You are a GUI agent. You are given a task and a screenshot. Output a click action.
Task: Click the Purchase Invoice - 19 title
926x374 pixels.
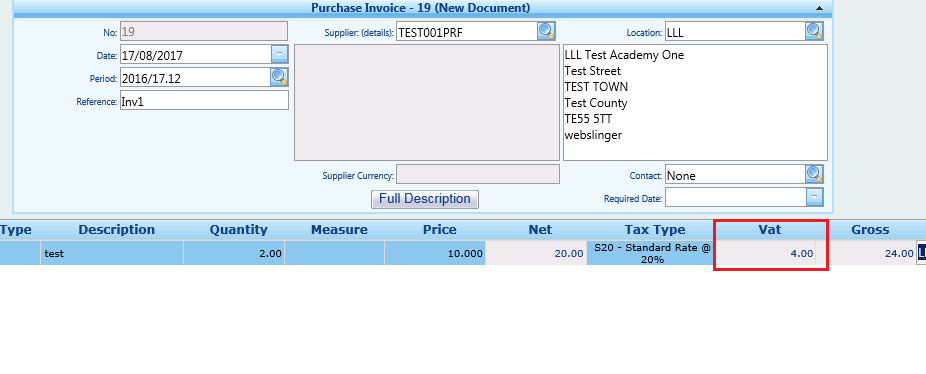pyautogui.click(x=420, y=8)
